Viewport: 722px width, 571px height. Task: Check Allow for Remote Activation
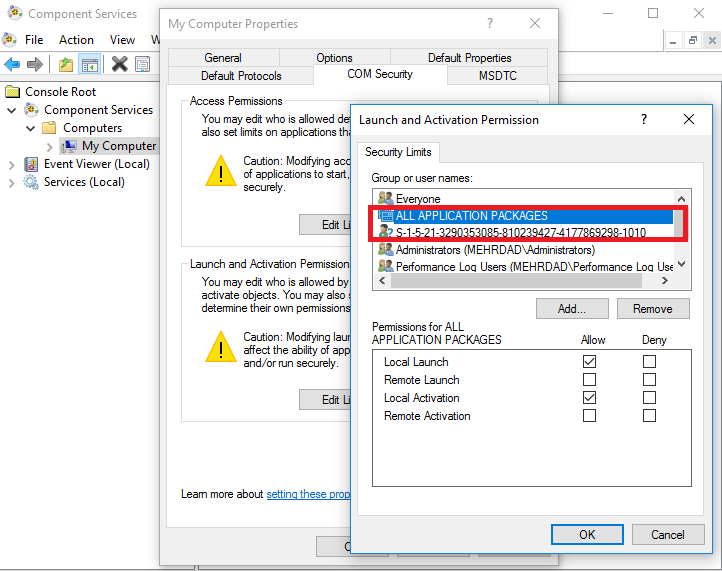pos(589,416)
